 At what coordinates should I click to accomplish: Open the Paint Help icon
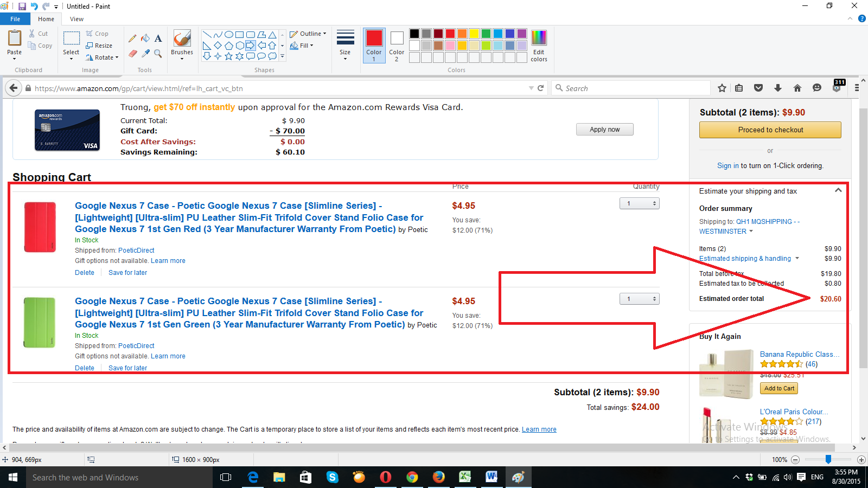coord(861,18)
